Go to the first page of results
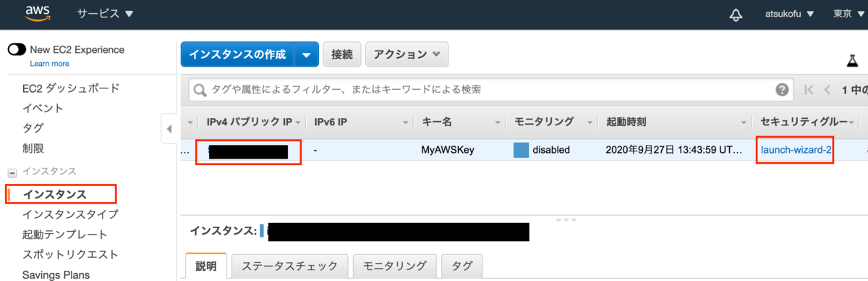This screenshot has height=281, width=868. click(809, 90)
